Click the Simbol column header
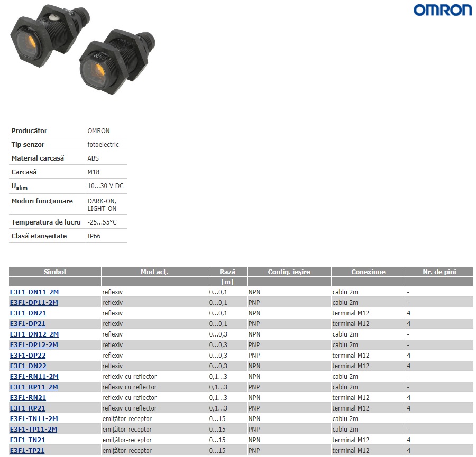Image resolution: width=476 pixels, height=457 pixels. point(54,272)
